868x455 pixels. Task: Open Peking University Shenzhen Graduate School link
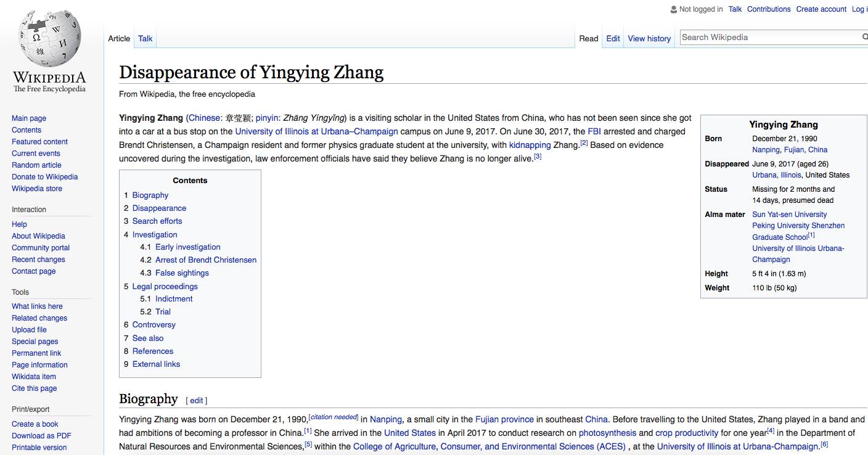(x=798, y=231)
